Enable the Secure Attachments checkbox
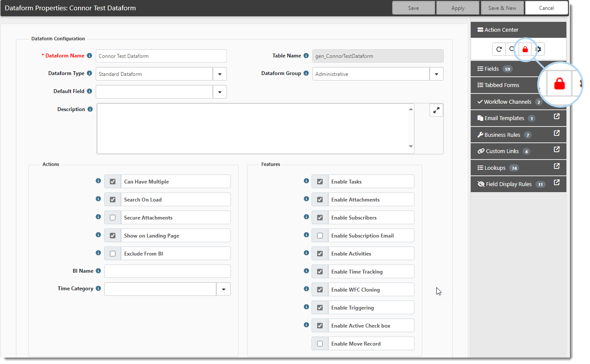Image resolution: width=590 pixels, height=364 pixels. [112, 218]
